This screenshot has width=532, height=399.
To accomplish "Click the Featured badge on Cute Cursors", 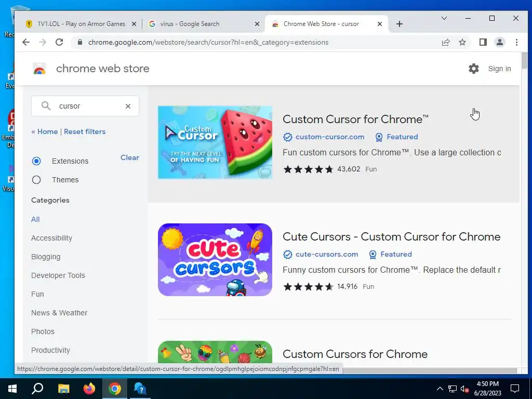I will tap(391, 254).
